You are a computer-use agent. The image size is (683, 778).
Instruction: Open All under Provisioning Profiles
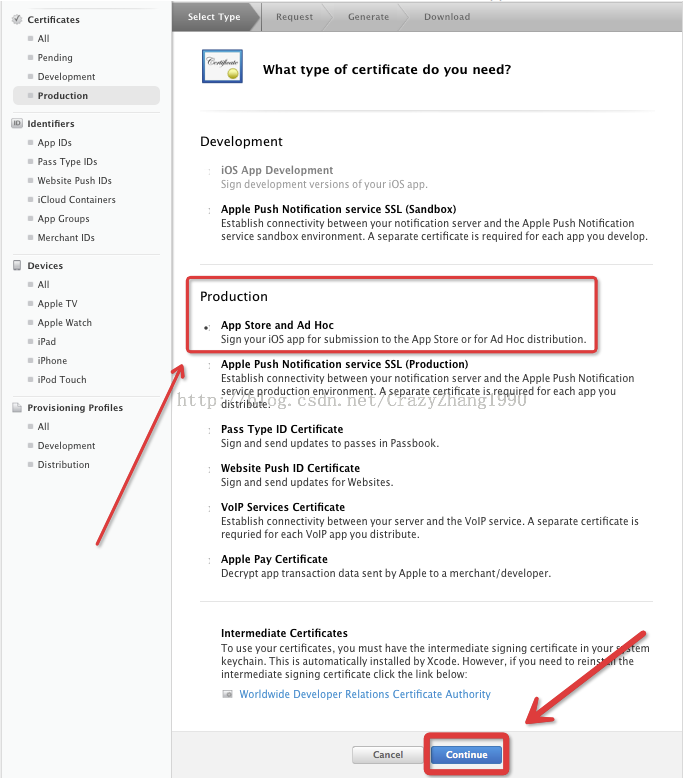[x=44, y=426]
